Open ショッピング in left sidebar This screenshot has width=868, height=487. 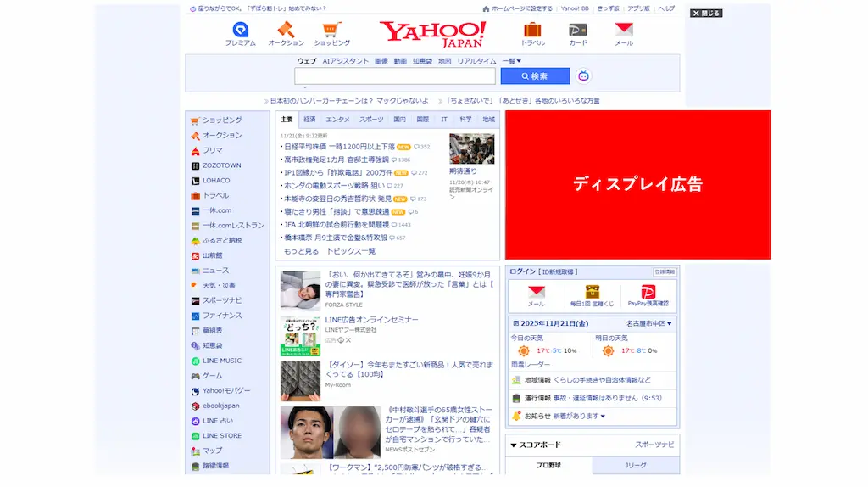coord(221,120)
